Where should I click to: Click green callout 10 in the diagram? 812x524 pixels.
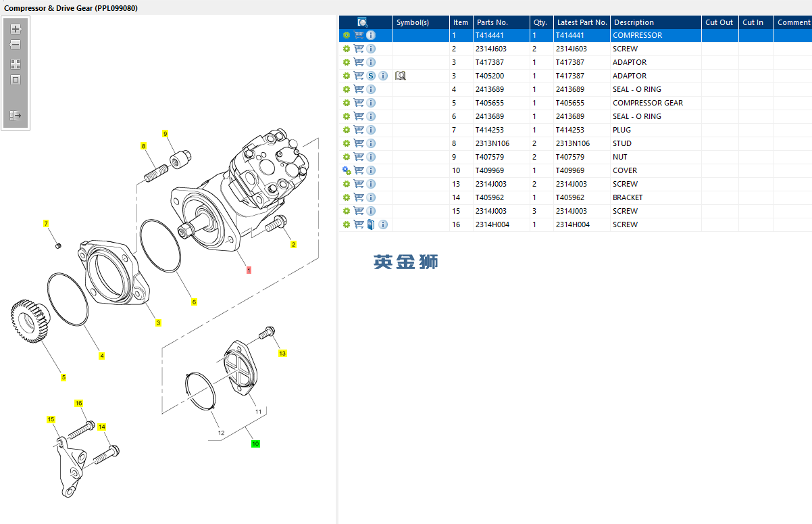pos(255,444)
